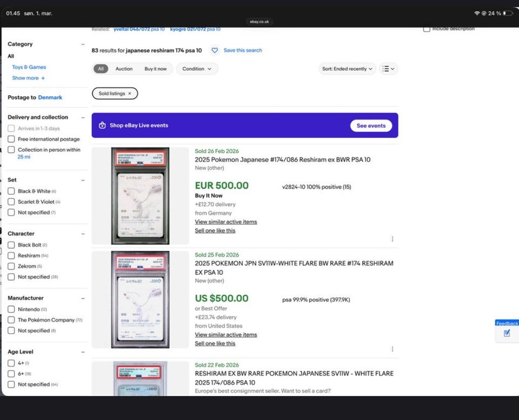Tick the Reshiram character checkbox
Viewport: 519px width, 420px height.
[11, 256]
